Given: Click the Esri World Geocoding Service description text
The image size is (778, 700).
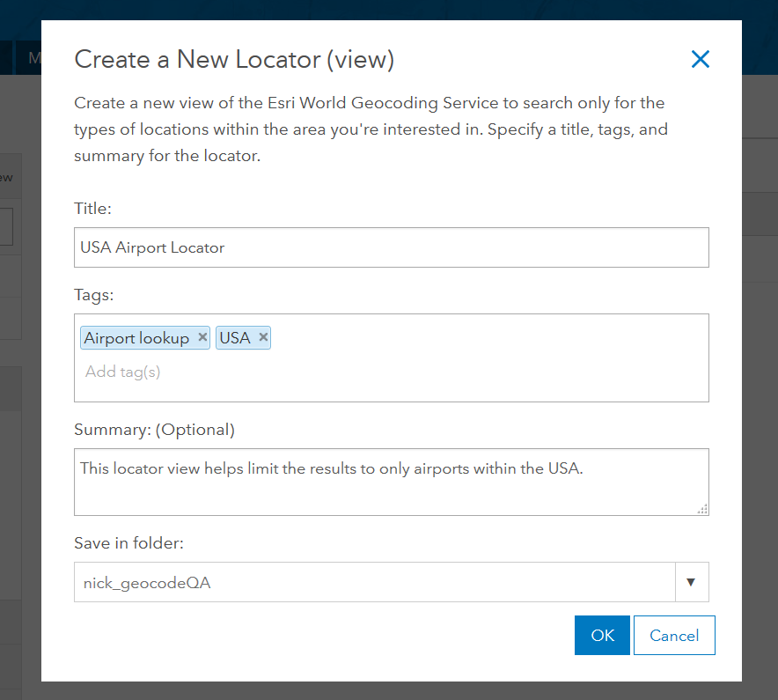Looking at the screenshot, I should pos(370,129).
